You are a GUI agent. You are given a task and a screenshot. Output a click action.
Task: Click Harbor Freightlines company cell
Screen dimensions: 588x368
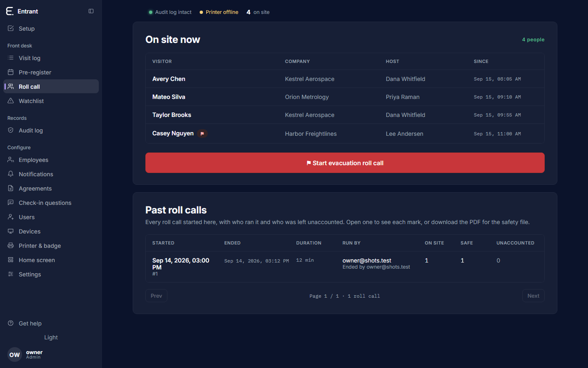point(311,134)
